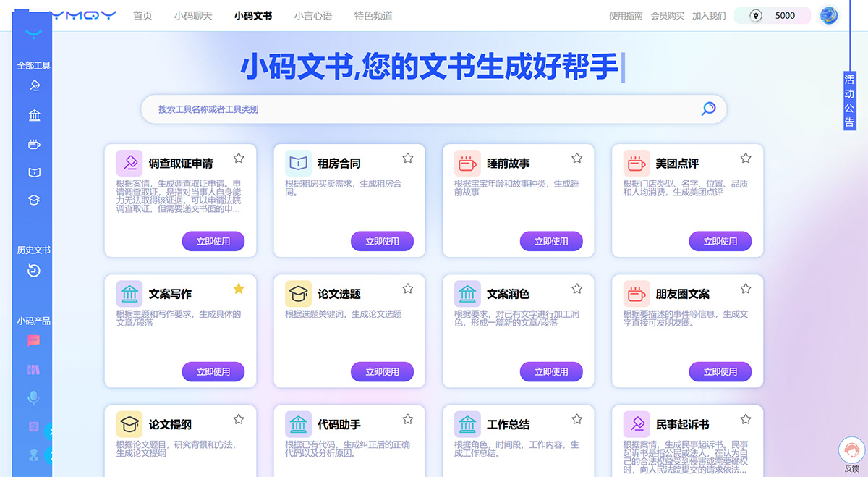Open the 全部工具 pen tool icon in sidebar
Image resolution: width=868 pixels, height=477 pixels.
point(33,85)
